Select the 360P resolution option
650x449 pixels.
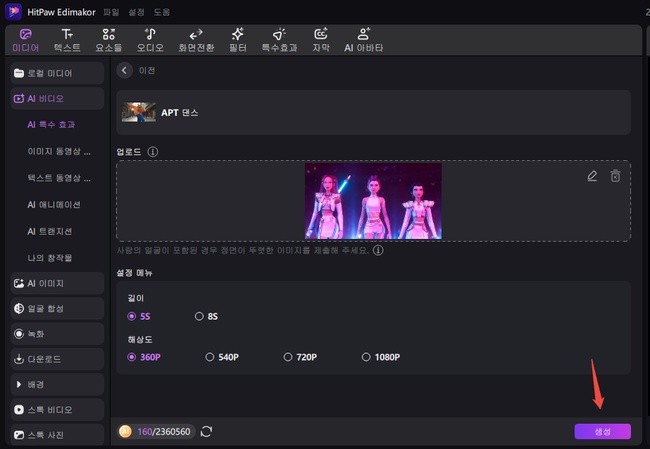pyautogui.click(x=144, y=357)
